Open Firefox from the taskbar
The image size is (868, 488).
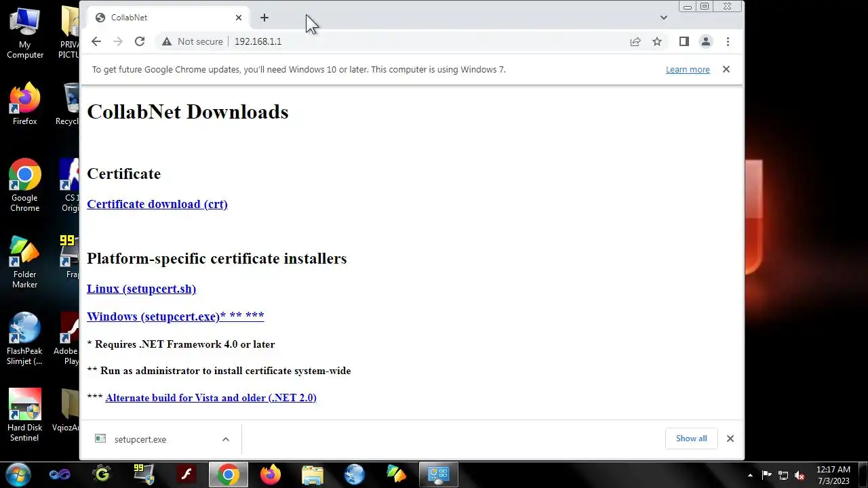pos(271,474)
